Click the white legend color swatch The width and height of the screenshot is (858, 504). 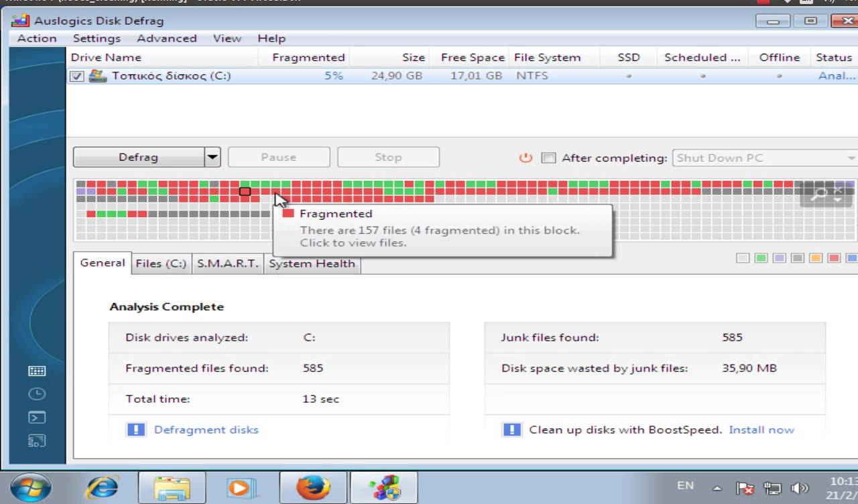coord(743,258)
